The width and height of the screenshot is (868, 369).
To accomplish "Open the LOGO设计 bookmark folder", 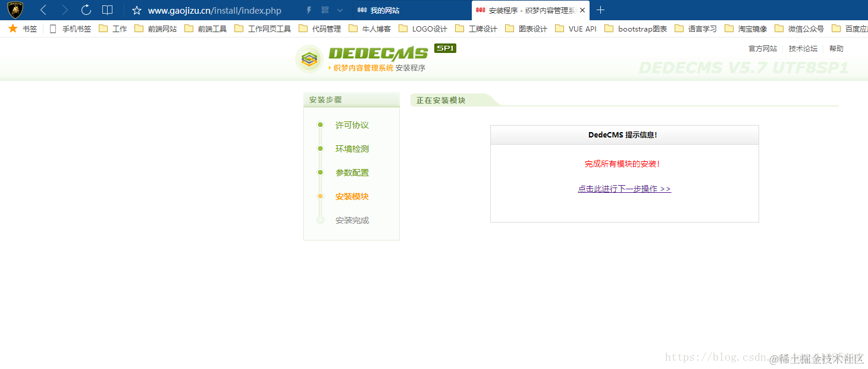I will coord(423,29).
